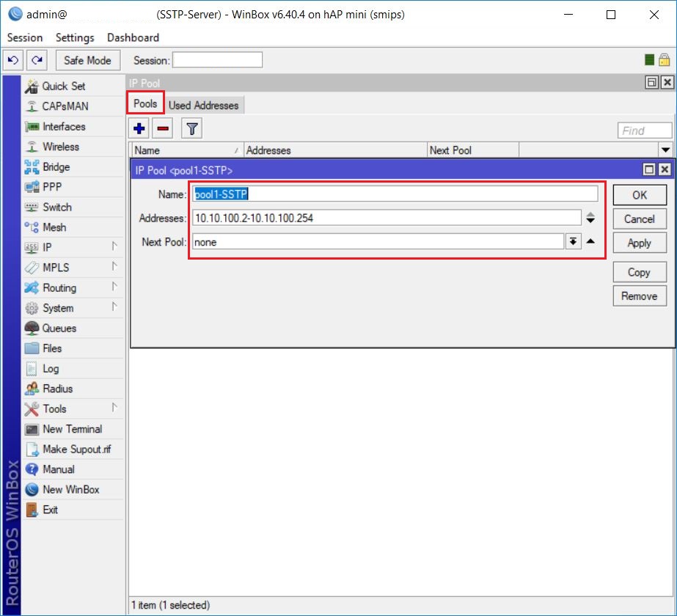The image size is (677, 616).
Task: Click the pool Name input field
Action: pos(395,194)
